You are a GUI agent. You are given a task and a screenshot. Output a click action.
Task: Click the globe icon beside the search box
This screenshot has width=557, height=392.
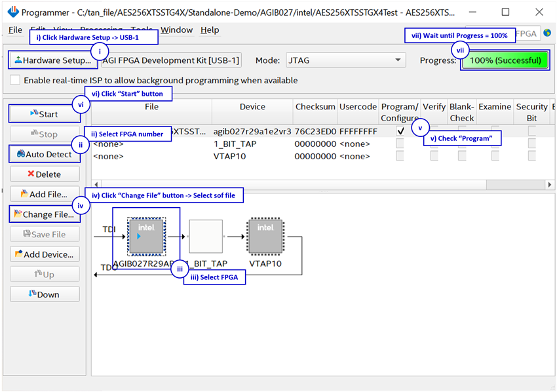tap(547, 33)
